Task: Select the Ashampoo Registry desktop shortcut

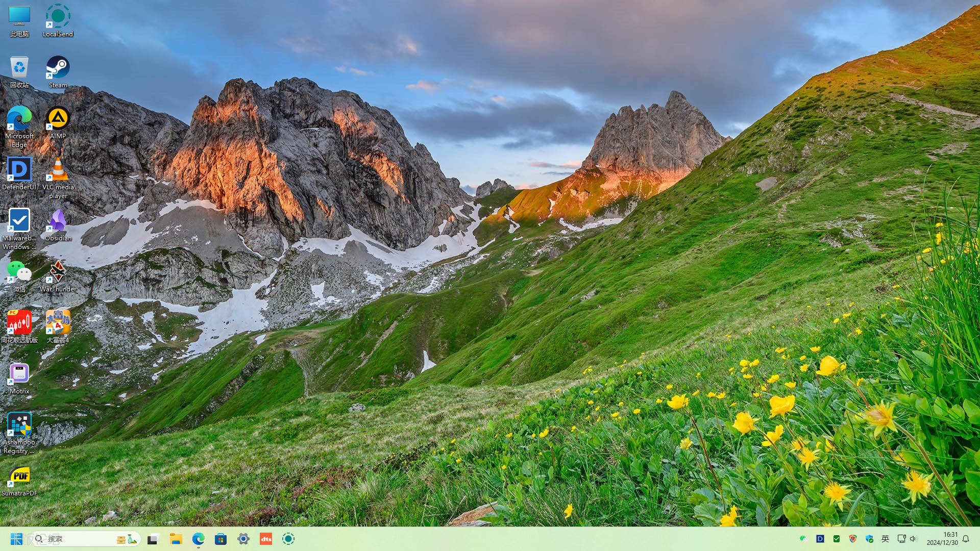Action: [x=19, y=433]
